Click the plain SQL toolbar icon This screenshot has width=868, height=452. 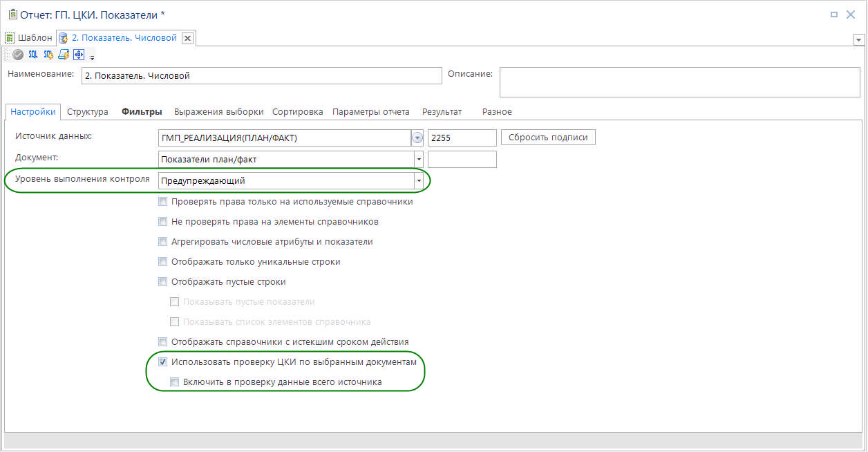[x=33, y=55]
